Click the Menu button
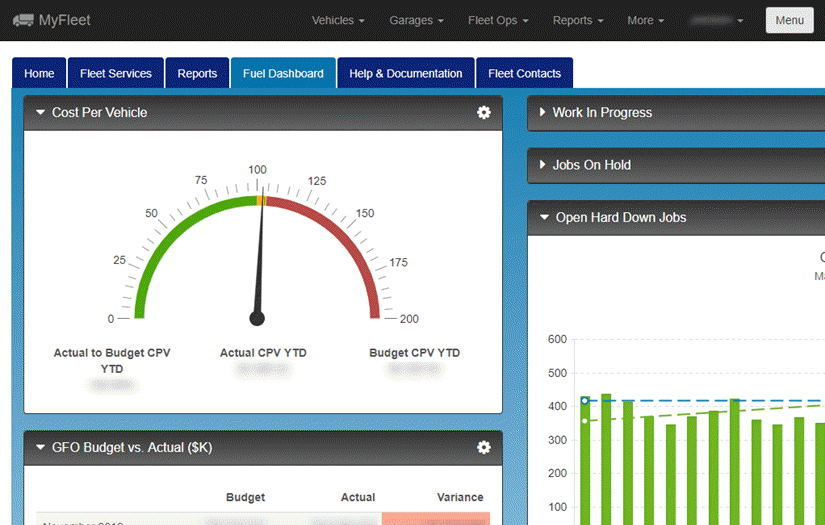The width and height of the screenshot is (825, 525). pos(789,20)
